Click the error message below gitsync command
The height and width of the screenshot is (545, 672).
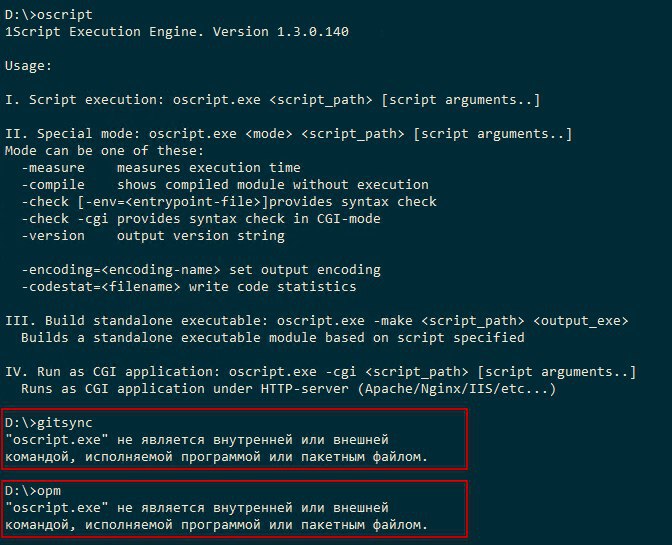coord(216,448)
